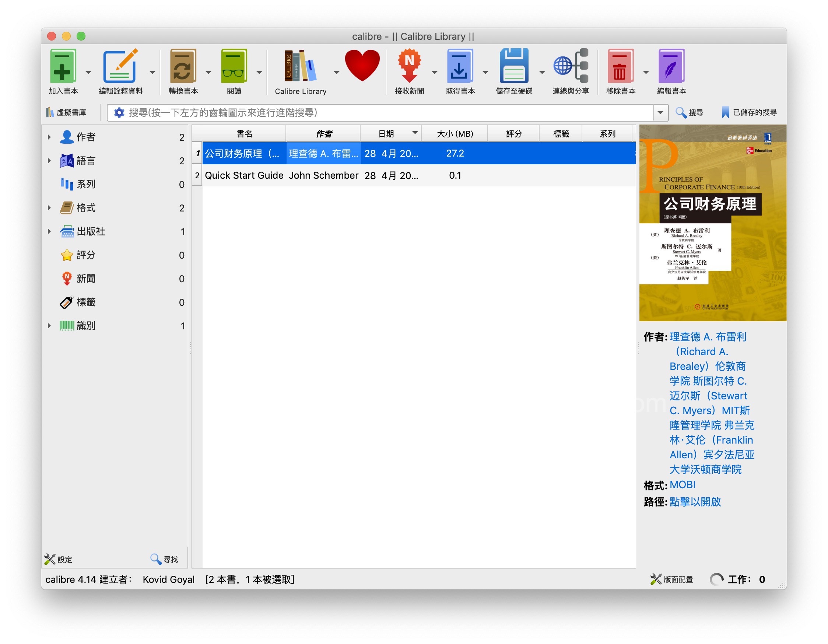828x644 pixels.
Task: Open dropdown arrow next to 儲存至硬碟
Action: pos(542,72)
